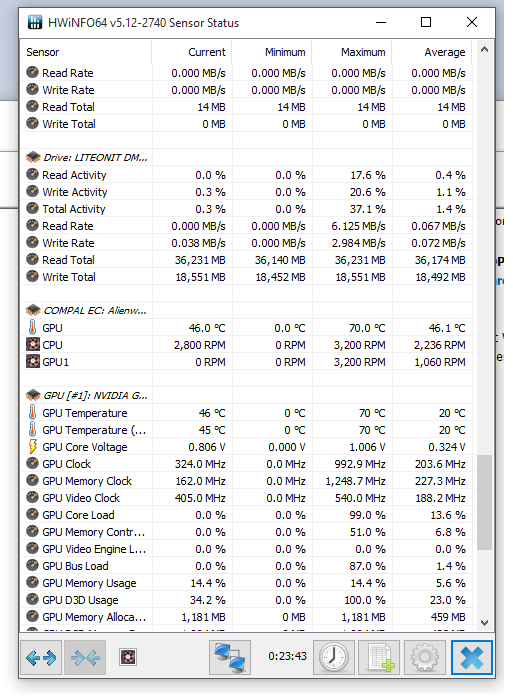This screenshot has height=700, width=513.
Task: Click the expand layout arrows button
Action: 41,657
